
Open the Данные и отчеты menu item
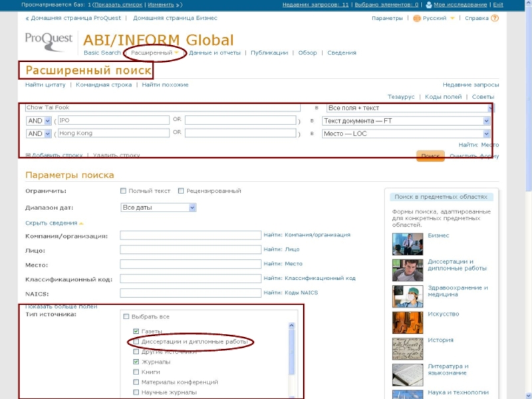(x=214, y=53)
